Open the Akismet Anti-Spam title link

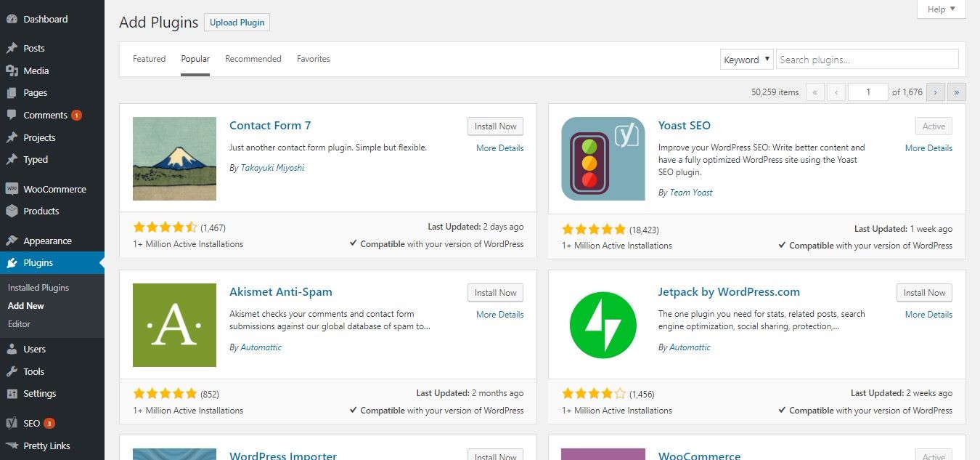coord(281,291)
